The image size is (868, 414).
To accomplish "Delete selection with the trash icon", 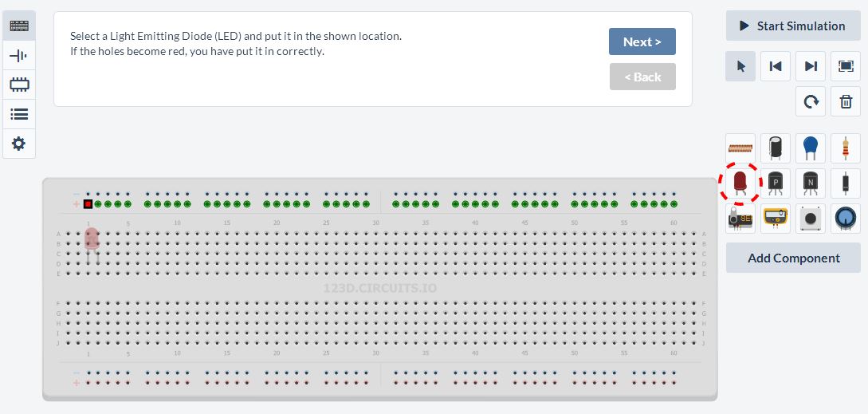I will (x=846, y=101).
